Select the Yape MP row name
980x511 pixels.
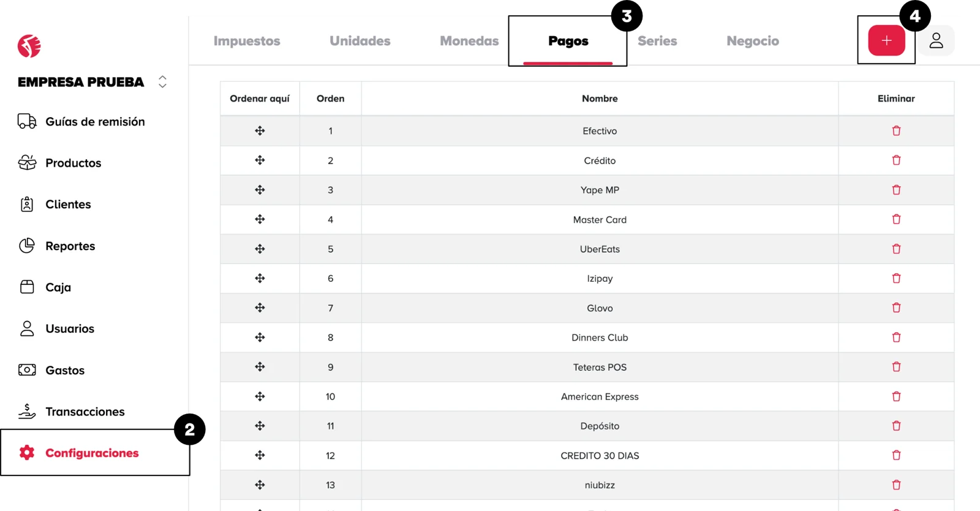pos(600,190)
